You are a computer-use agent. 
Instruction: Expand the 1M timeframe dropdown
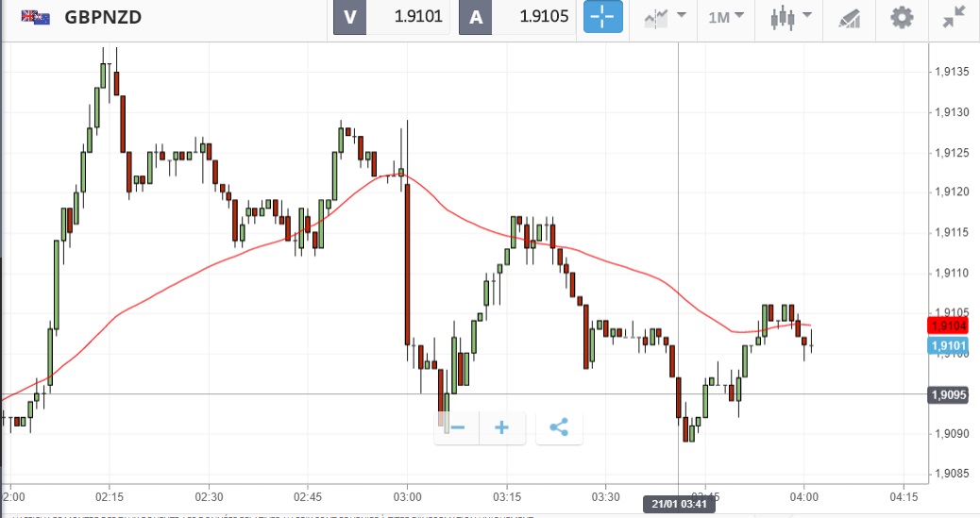point(726,18)
